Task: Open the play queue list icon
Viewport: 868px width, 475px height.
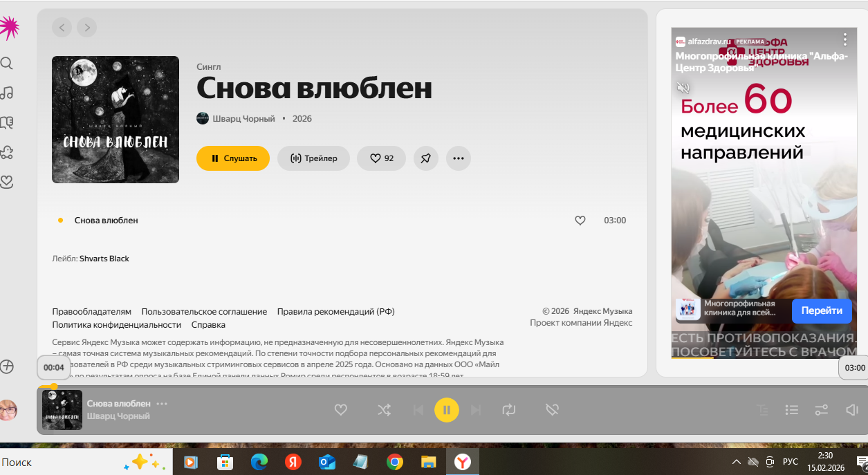Action: (x=792, y=410)
